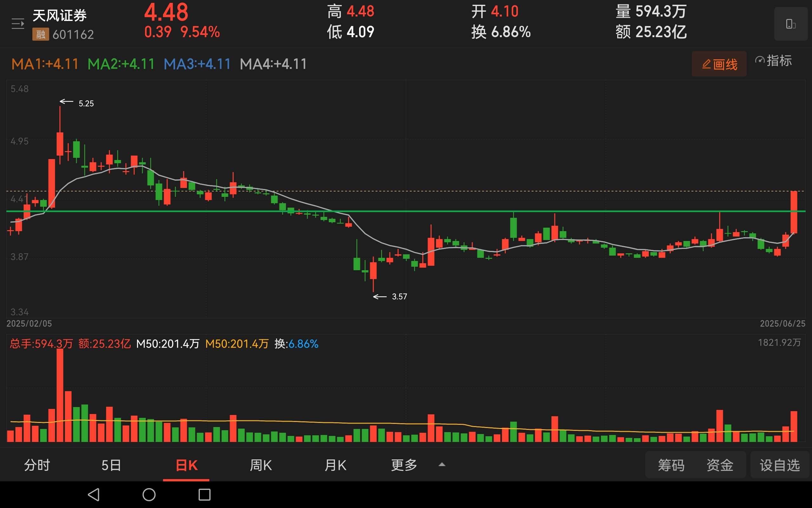
Task: Tap stock code 601162
Action: tap(73, 34)
